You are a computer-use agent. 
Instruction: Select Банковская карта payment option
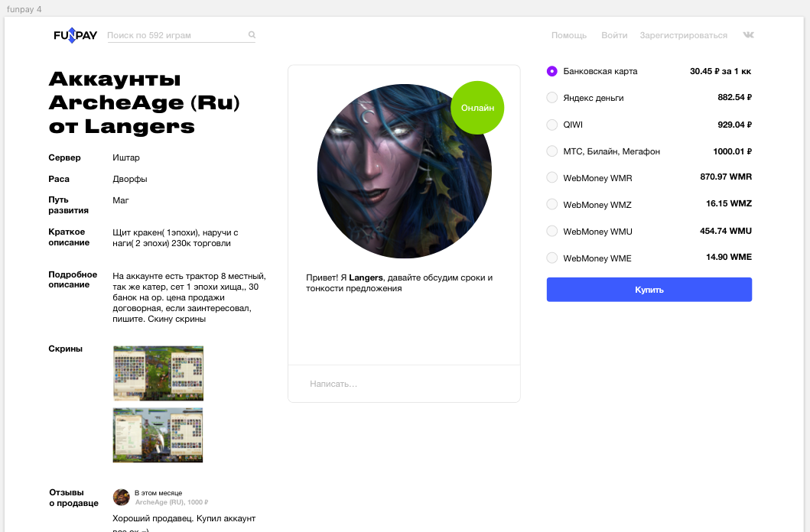click(551, 71)
